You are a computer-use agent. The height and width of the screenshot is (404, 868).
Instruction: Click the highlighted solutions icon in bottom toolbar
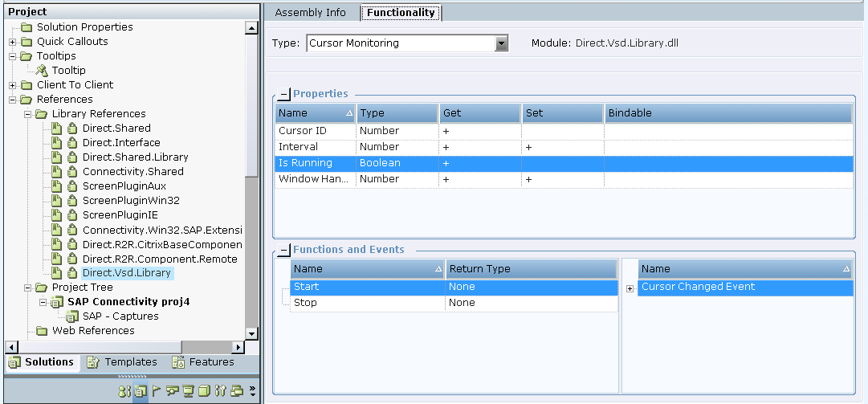tap(140, 391)
